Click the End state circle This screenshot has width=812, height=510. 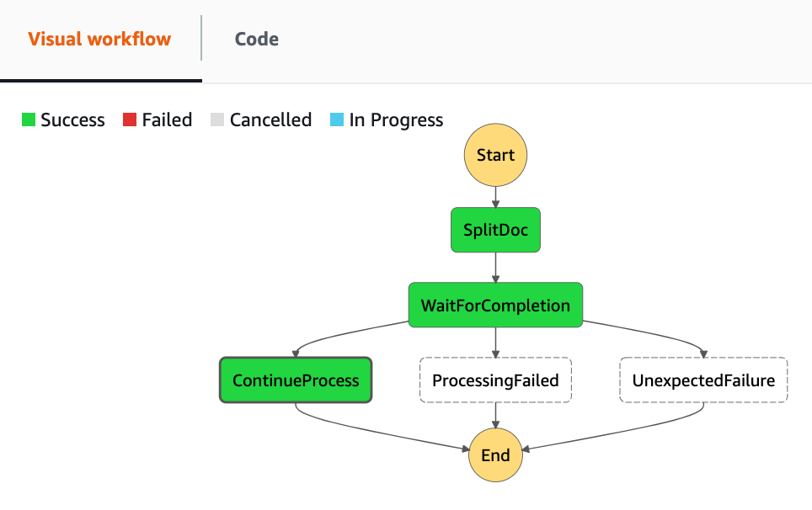point(495,455)
